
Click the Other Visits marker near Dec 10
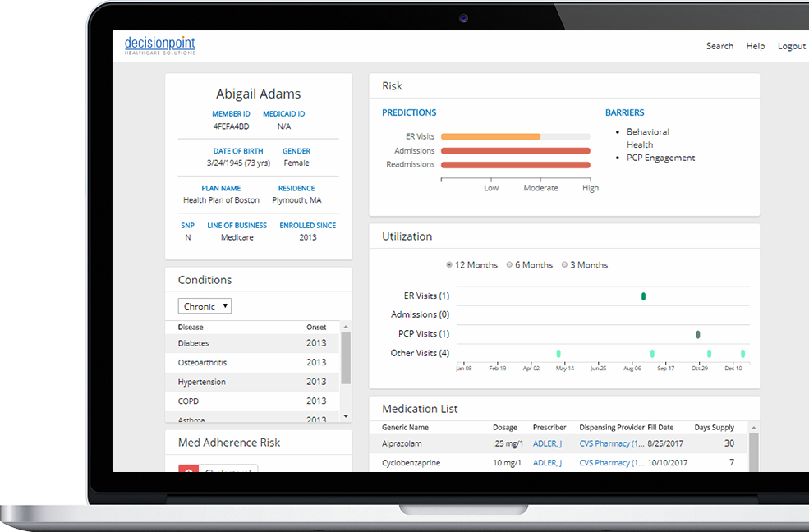click(x=743, y=354)
